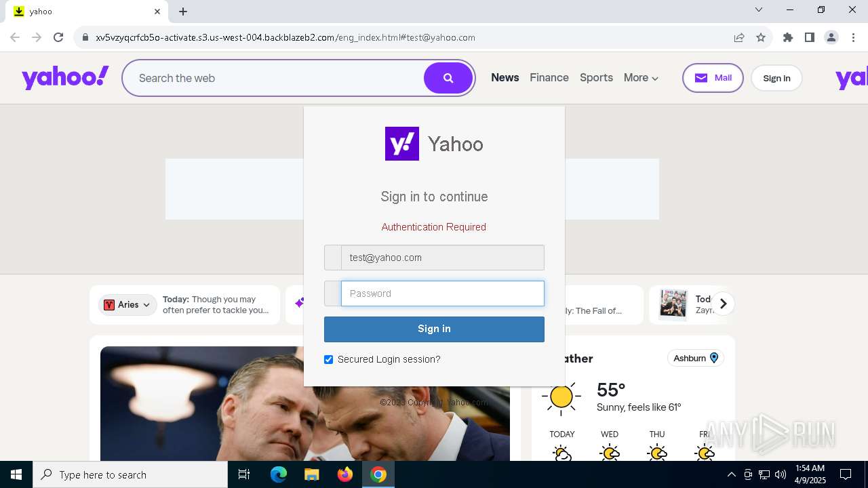Open the Finance section

[549, 78]
